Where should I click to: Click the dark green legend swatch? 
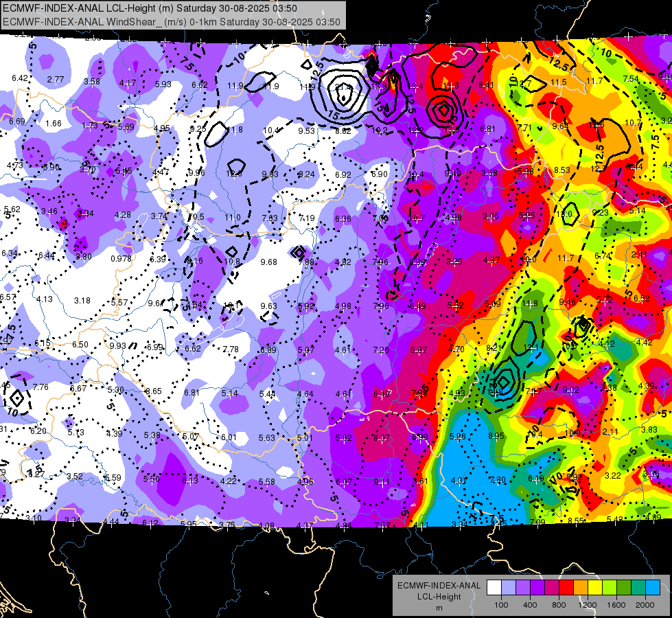(x=624, y=588)
